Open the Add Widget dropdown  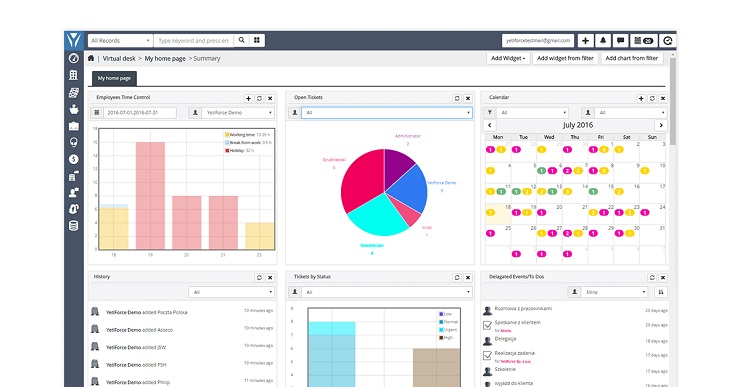pos(508,58)
